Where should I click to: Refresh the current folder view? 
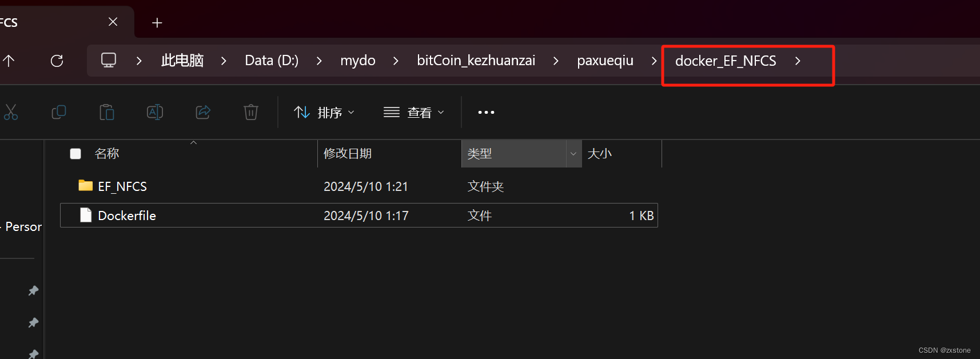point(57,61)
